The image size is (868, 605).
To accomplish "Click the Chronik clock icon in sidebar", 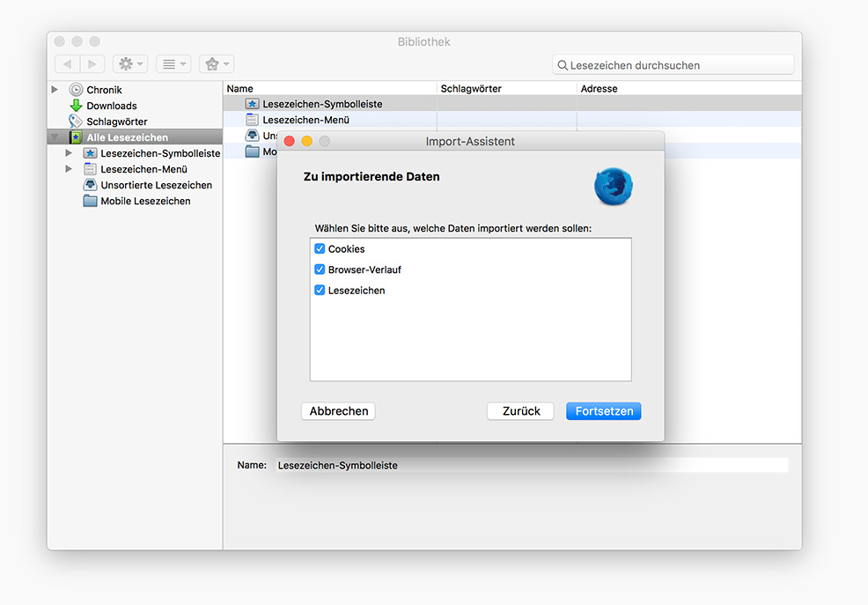I will pos(77,90).
